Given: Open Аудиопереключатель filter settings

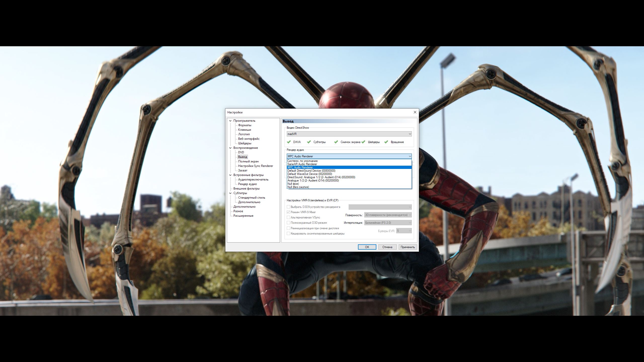Looking at the screenshot, I should point(253,179).
